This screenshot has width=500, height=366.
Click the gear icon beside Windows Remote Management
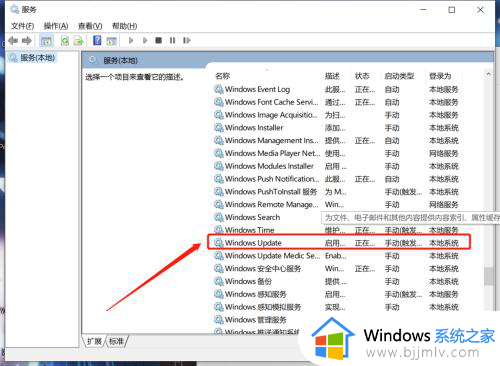click(219, 204)
